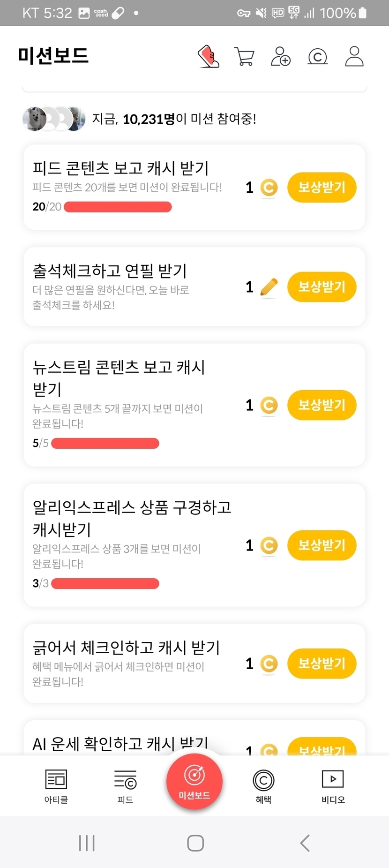The height and width of the screenshot is (868, 389).
Task: Tap the pencil reward icon for attendance check
Action: 269,287
